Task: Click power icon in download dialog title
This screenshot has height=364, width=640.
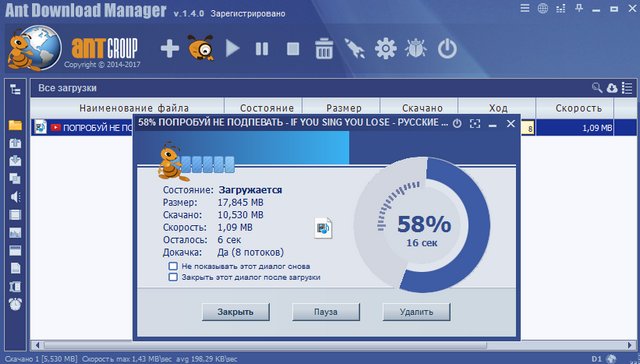Action: click(457, 124)
